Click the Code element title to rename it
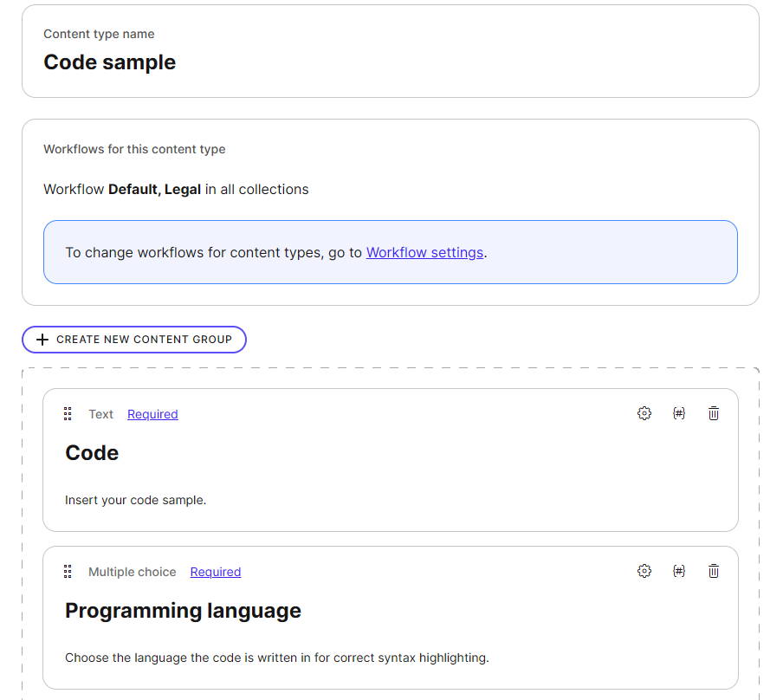 [92, 452]
